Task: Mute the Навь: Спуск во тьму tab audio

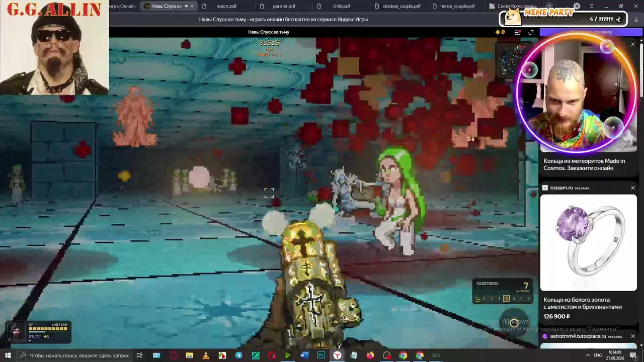Action: pos(186,6)
